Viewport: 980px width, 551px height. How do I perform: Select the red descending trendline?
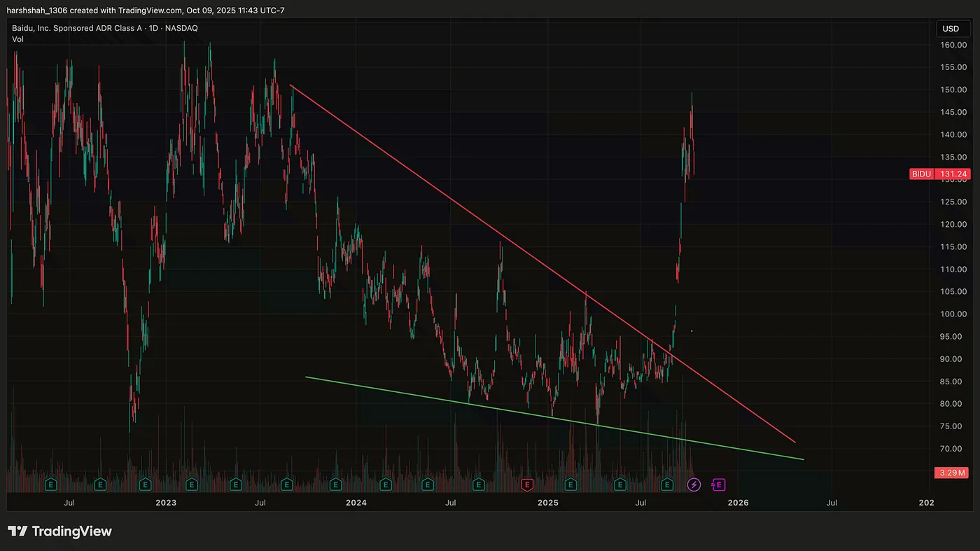(542, 263)
